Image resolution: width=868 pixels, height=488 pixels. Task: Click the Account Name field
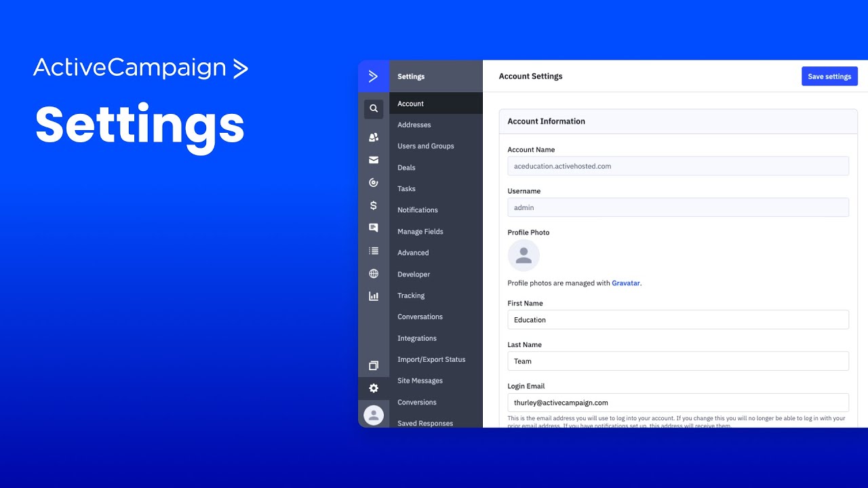coord(678,166)
